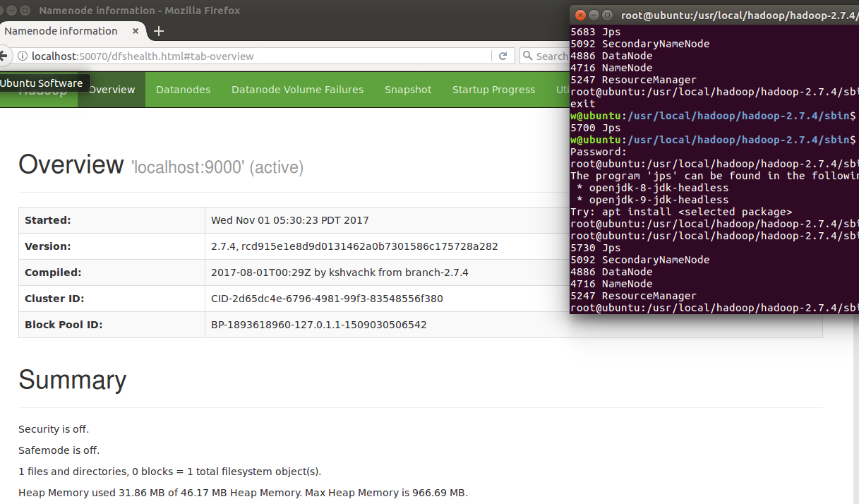859x504 pixels.
Task: Select the CID-2d65dc4e cluster ID value
Action: click(327, 299)
